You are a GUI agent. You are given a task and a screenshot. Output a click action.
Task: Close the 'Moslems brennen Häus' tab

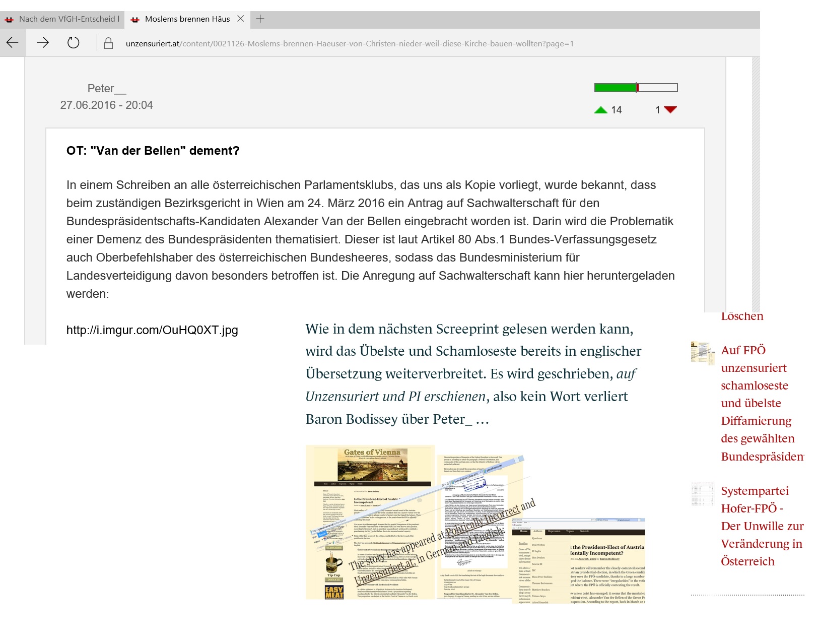(241, 19)
